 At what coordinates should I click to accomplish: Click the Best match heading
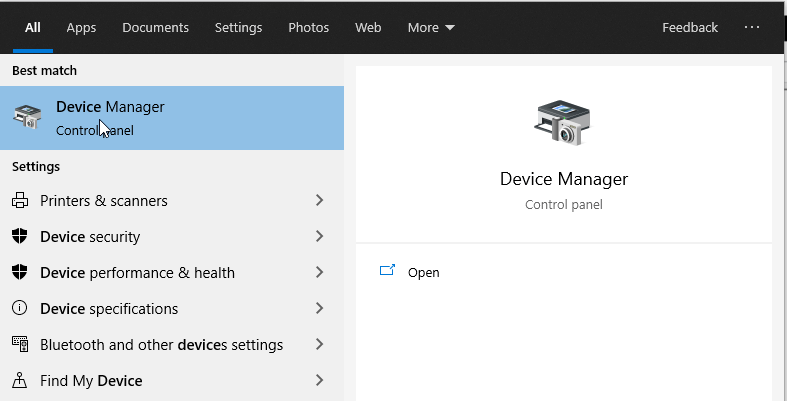tap(45, 70)
